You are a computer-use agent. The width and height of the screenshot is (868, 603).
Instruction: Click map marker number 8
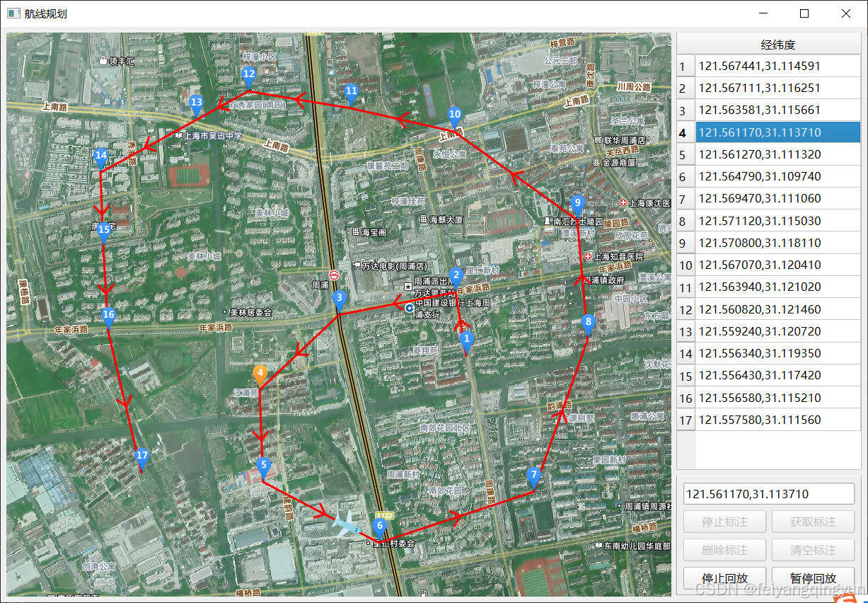588,325
